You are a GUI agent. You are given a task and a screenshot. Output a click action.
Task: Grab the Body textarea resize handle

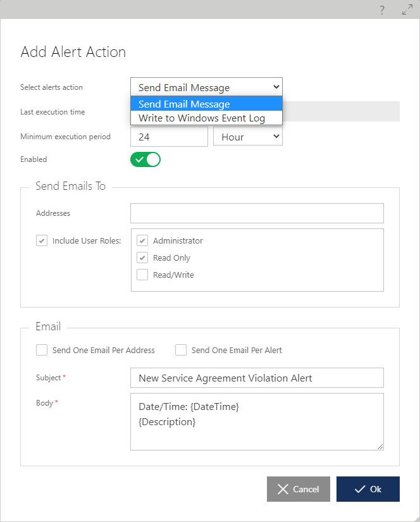[x=380, y=447]
